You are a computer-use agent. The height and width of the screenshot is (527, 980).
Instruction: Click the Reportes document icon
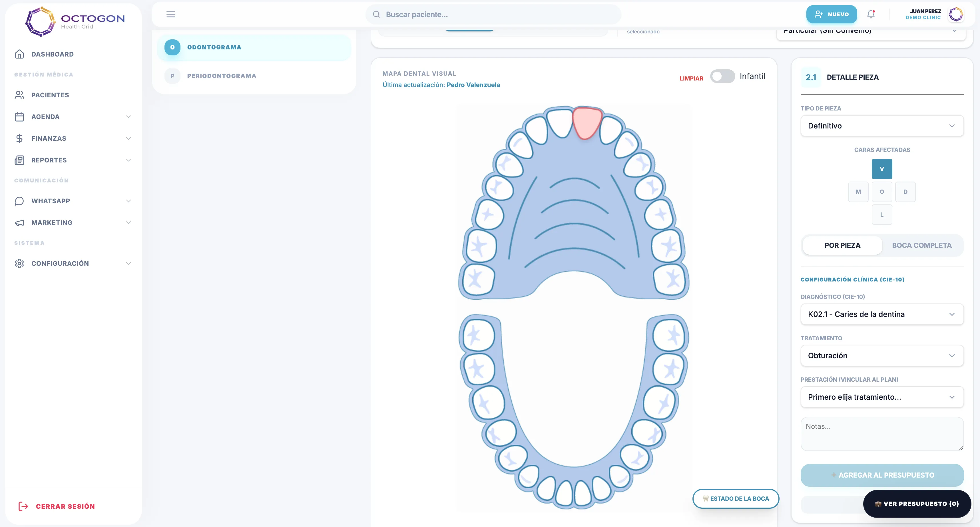click(x=19, y=160)
